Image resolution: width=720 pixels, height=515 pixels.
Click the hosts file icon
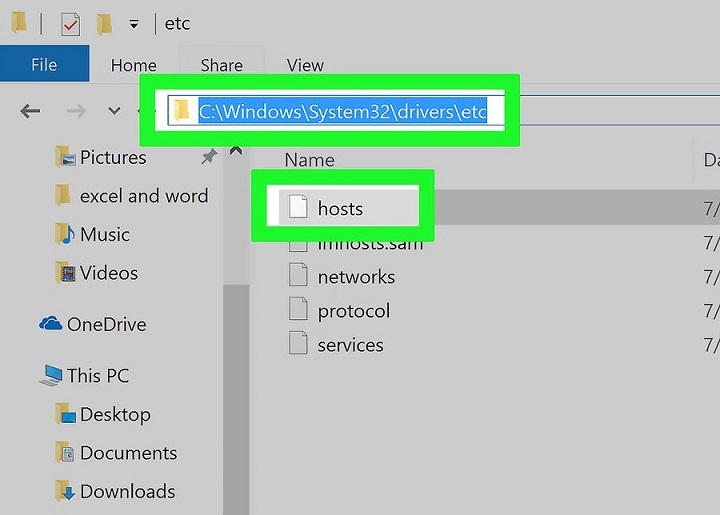pyautogui.click(x=298, y=206)
